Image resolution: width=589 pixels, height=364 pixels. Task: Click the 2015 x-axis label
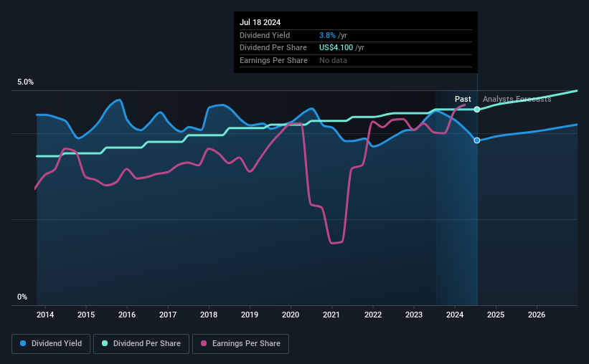[86, 315]
